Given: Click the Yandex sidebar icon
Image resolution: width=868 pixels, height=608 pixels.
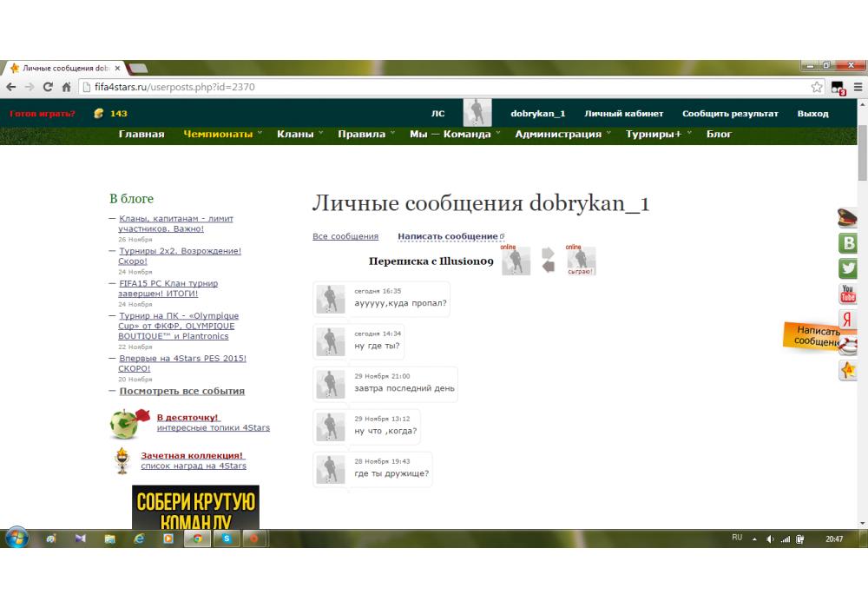Looking at the screenshot, I should (847, 320).
